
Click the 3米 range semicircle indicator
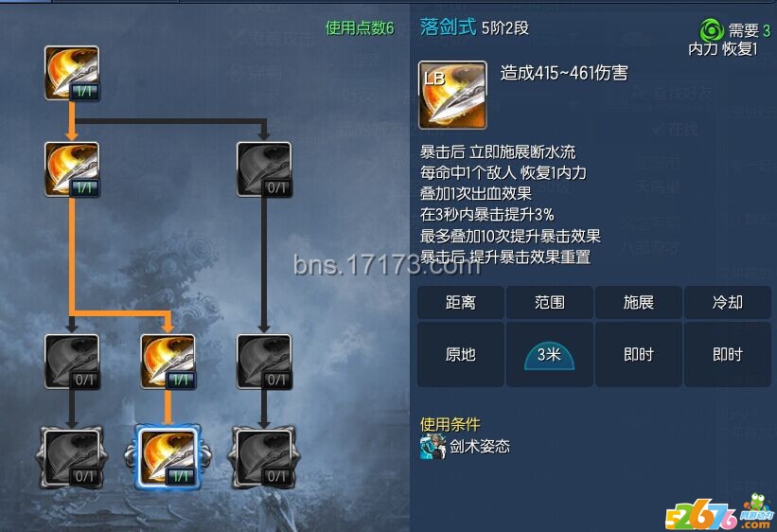[x=549, y=356]
